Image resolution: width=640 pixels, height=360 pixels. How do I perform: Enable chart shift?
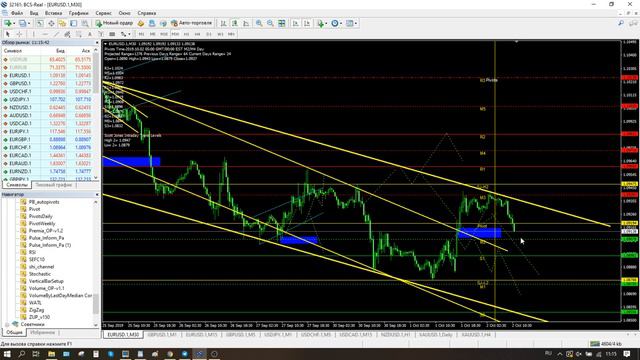tap(307, 23)
